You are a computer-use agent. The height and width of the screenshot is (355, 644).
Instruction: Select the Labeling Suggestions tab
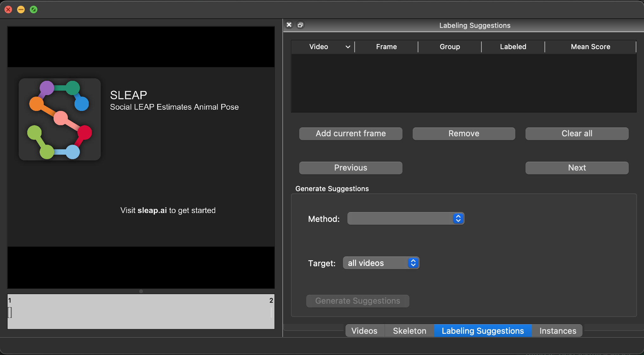pos(483,331)
